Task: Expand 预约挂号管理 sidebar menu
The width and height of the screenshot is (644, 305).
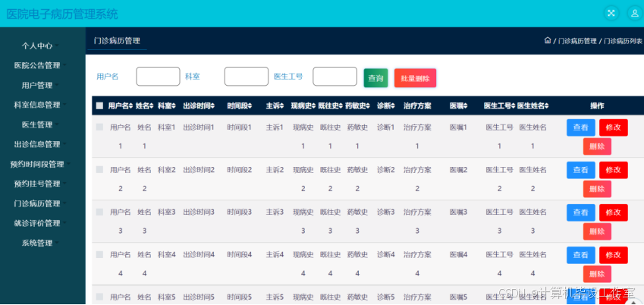Action: (39, 184)
